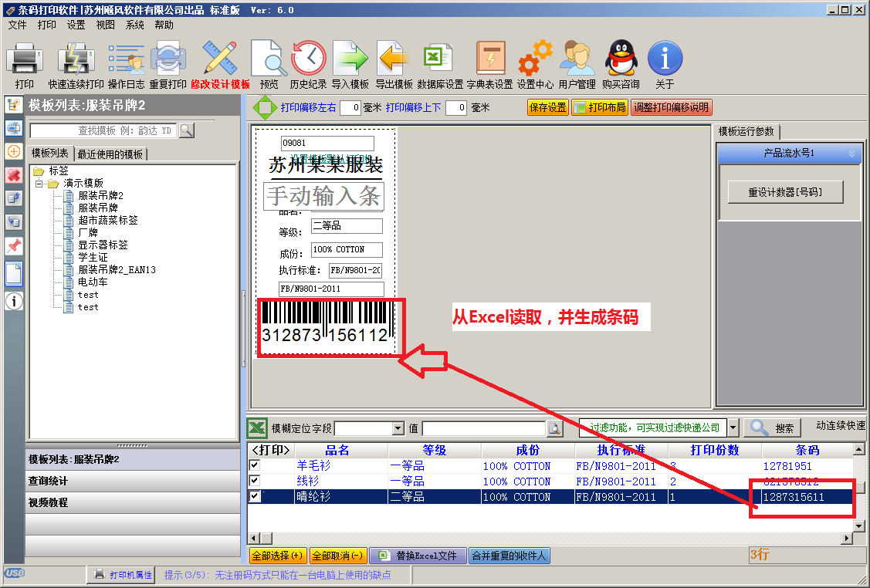This screenshot has width=870, height=588.
Task: Open the 打印 menu
Action: point(46,25)
